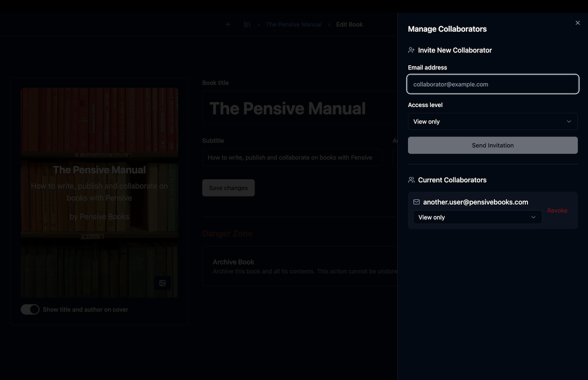Edit the book title field
Screen dimensions: 588x380
(300, 108)
